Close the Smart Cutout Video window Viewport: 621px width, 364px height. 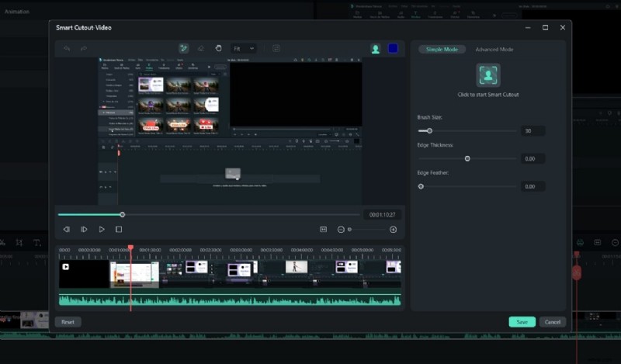pyautogui.click(x=563, y=27)
